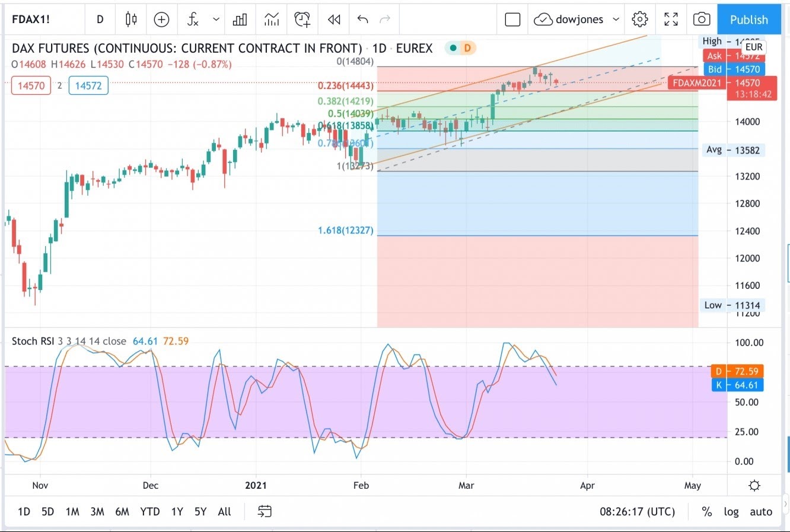Click Stoch RSI 64.61 K value
The width and height of the screenshot is (790, 532).
tap(145, 341)
